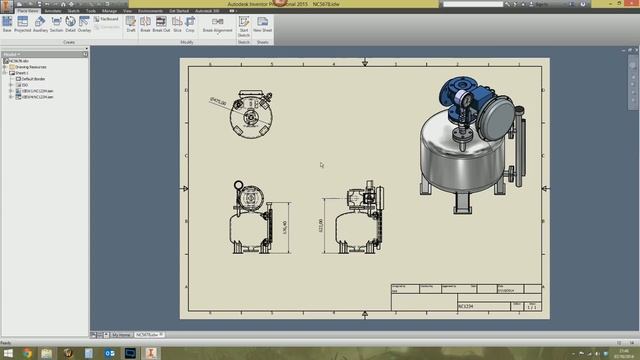Select the top view of the tank
Viewport: 640px width, 360px height.
pos(251,115)
